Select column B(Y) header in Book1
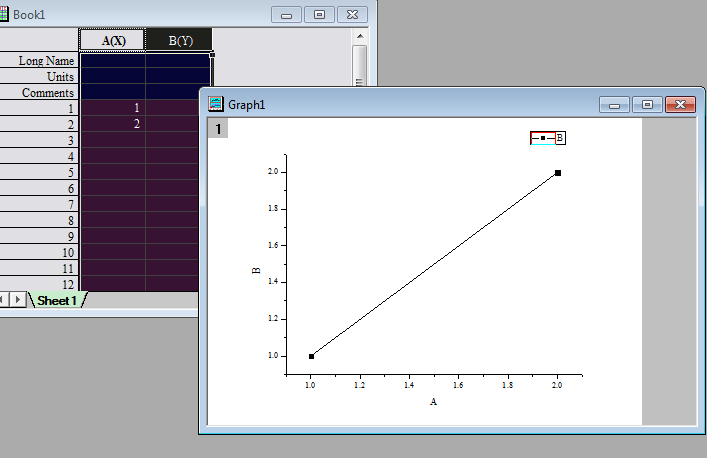This screenshot has width=707, height=458. [180, 41]
